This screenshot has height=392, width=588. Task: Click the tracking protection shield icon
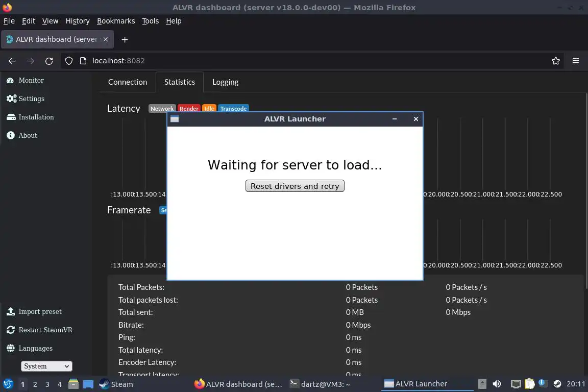coord(69,61)
